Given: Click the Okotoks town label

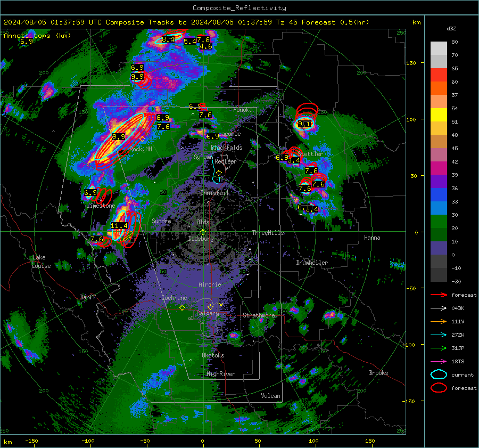Looking at the screenshot, I should tap(213, 355).
